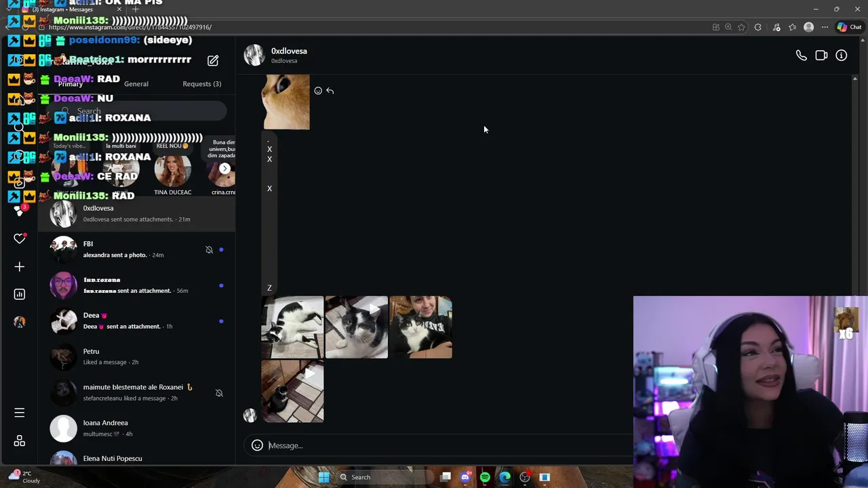The height and width of the screenshot is (488, 868).
Task: Open Task View on the taskbar
Action: click(x=446, y=477)
